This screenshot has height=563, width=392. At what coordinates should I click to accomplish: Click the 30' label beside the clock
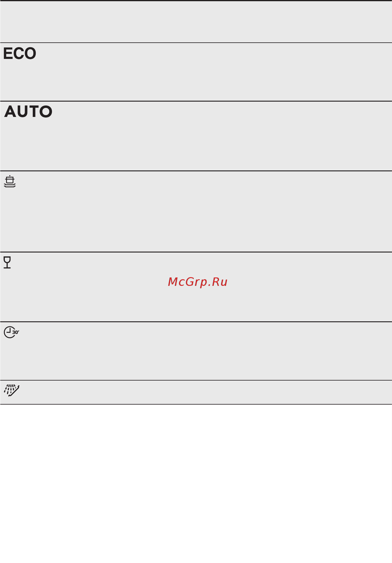(x=16, y=332)
